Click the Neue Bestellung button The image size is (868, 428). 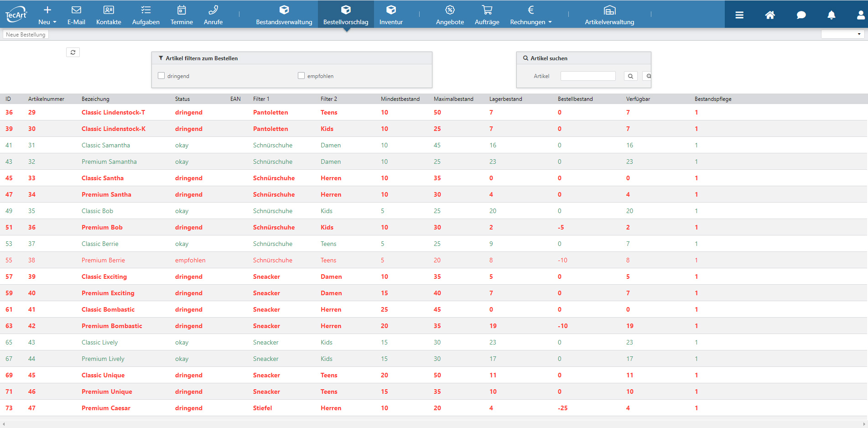[x=26, y=35]
